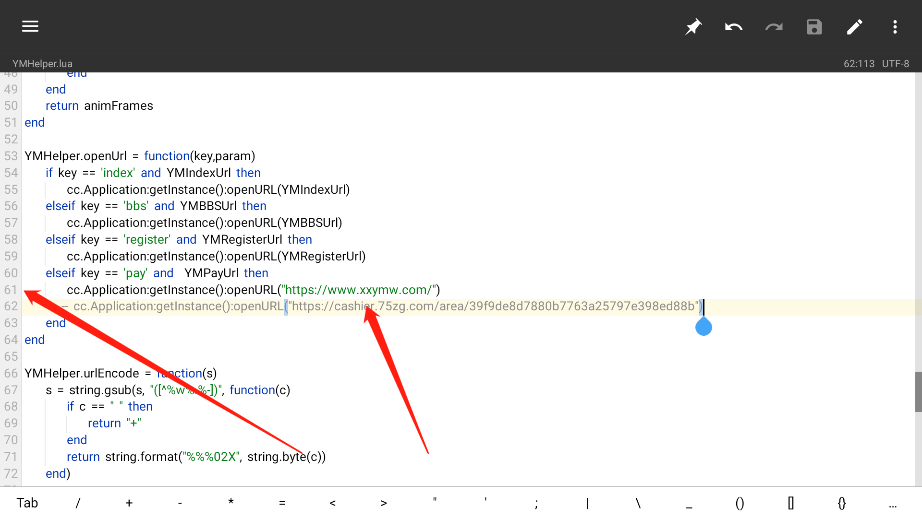Click the redo arrow icon
This screenshot has height=518, width=922.
774,27
